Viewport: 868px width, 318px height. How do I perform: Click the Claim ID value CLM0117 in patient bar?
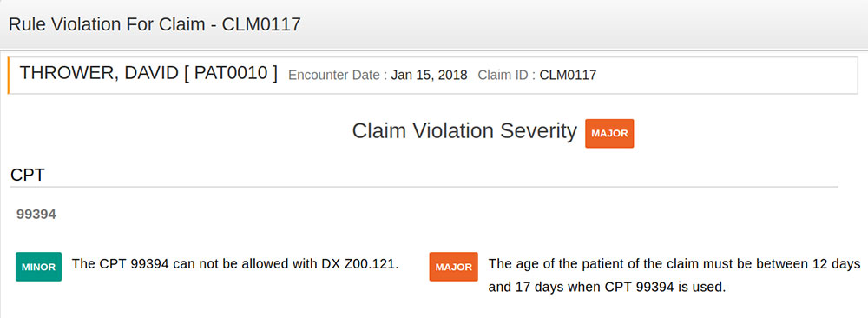point(568,76)
